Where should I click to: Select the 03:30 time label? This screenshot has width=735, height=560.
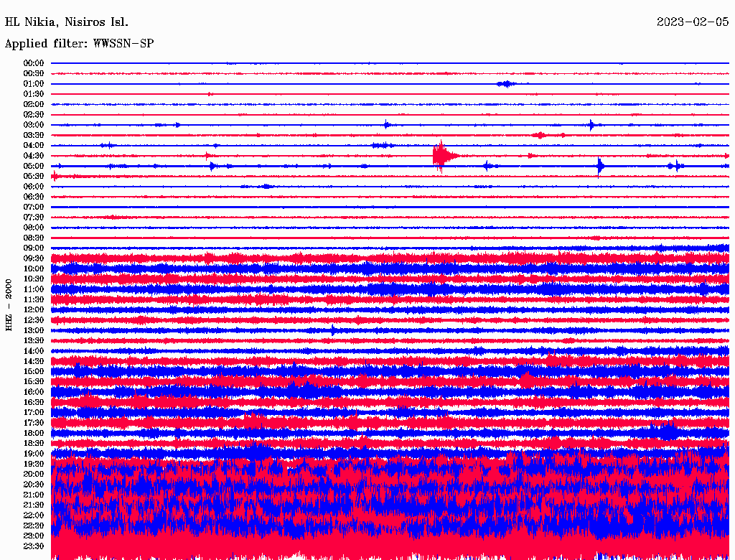(33, 135)
